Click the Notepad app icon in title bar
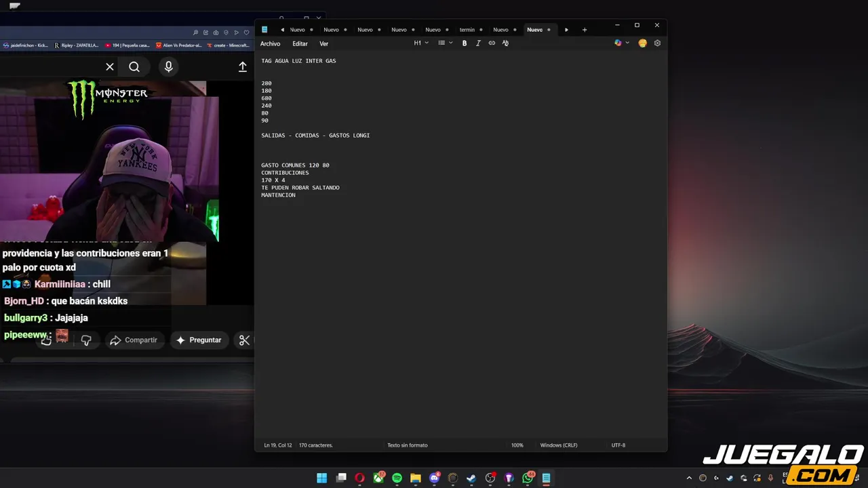Screen dimensions: 868x488 264,30
